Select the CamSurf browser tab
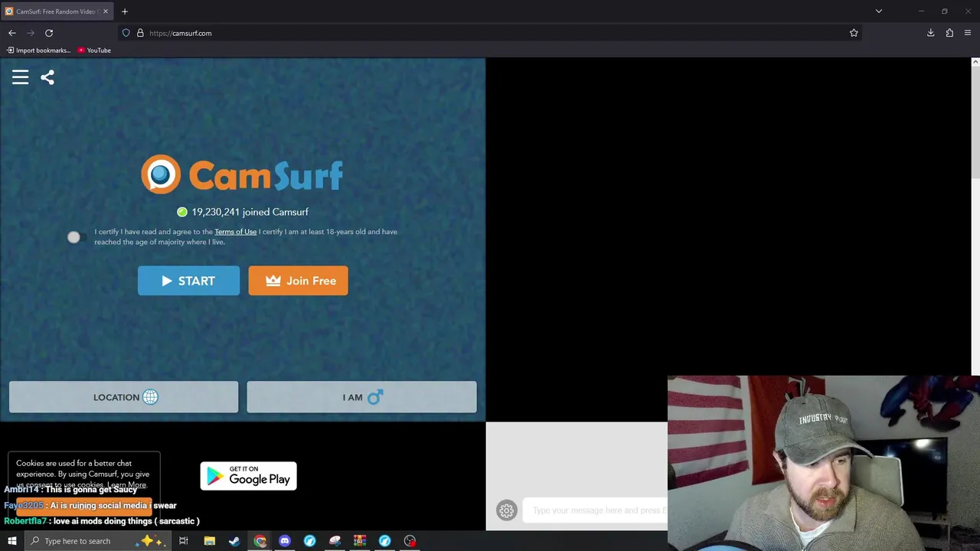 pos(57,11)
